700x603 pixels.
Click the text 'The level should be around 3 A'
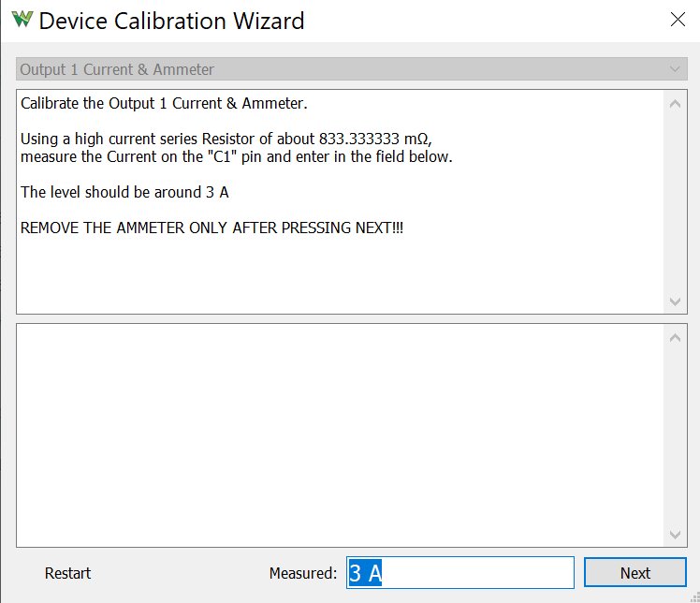124,192
